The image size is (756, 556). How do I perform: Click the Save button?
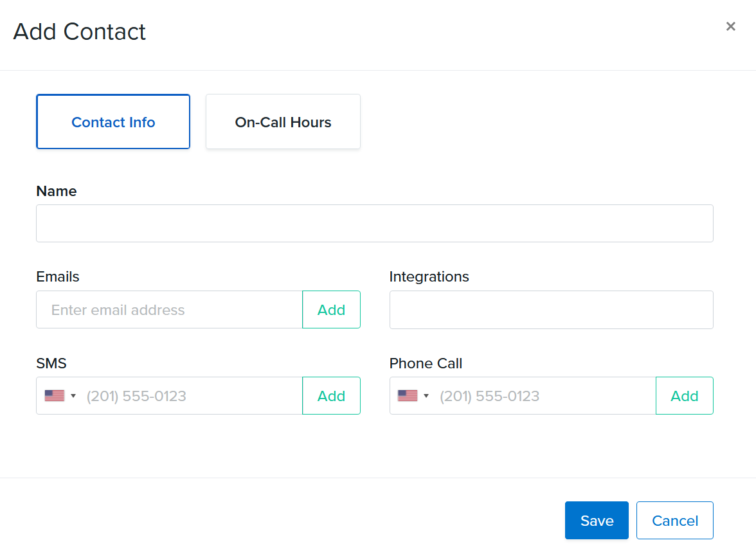pos(597,520)
